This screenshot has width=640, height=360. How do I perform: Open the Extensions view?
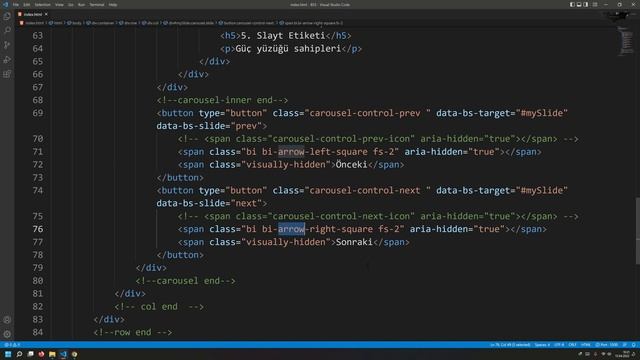point(7,74)
